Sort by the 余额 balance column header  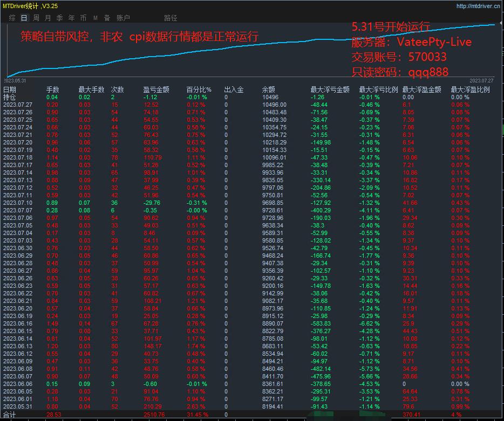268,90
